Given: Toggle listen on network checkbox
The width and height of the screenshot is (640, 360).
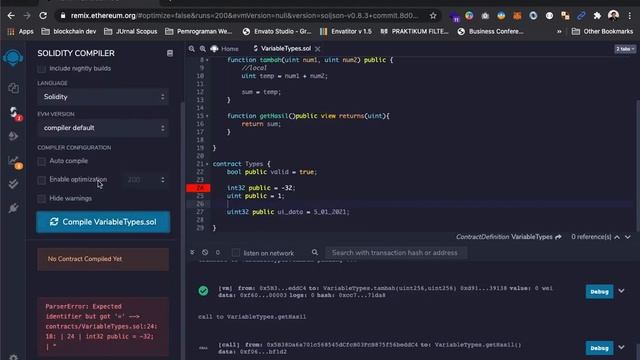Looking at the screenshot, I should click(236, 253).
